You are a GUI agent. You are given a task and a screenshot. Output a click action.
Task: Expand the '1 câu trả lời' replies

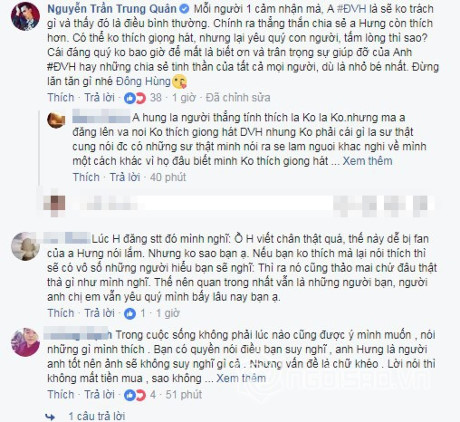click(97, 416)
